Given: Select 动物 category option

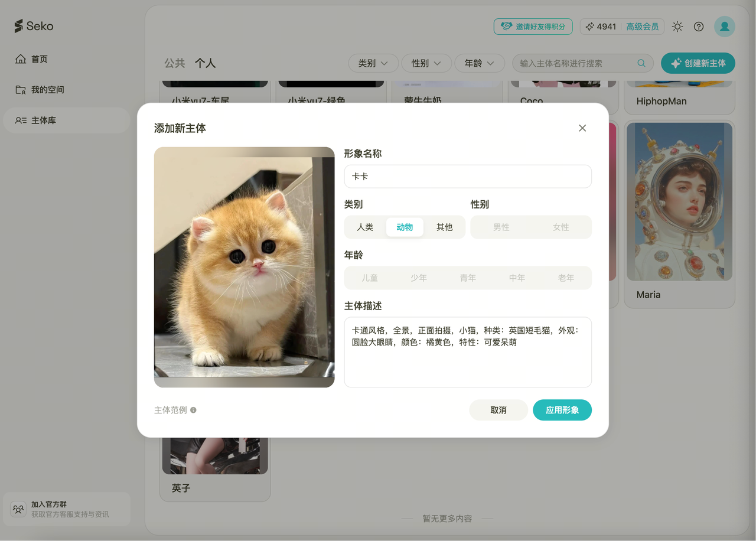Looking at the screenshot, I should pyautogui.click(x=405, y=227).
